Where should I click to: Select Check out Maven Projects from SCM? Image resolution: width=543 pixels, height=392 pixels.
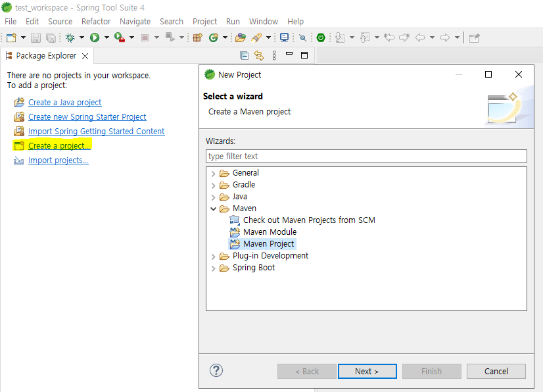click(x=309, y=220)
